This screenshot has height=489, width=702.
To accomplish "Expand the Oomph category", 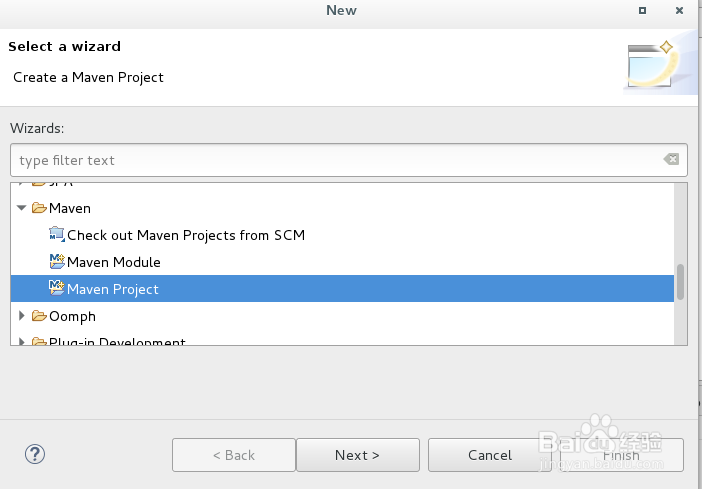I will (22, 316).
